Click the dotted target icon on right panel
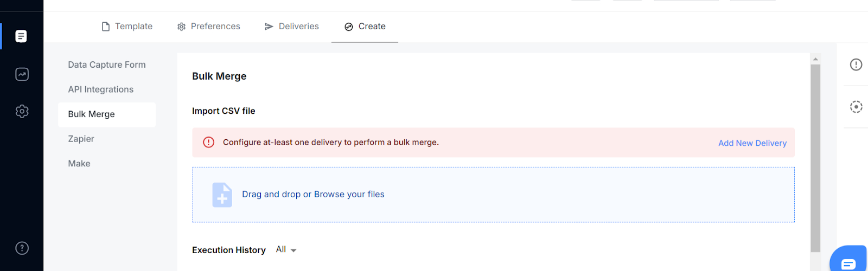This screenshot has width=868, height=271. pos(856,107)
